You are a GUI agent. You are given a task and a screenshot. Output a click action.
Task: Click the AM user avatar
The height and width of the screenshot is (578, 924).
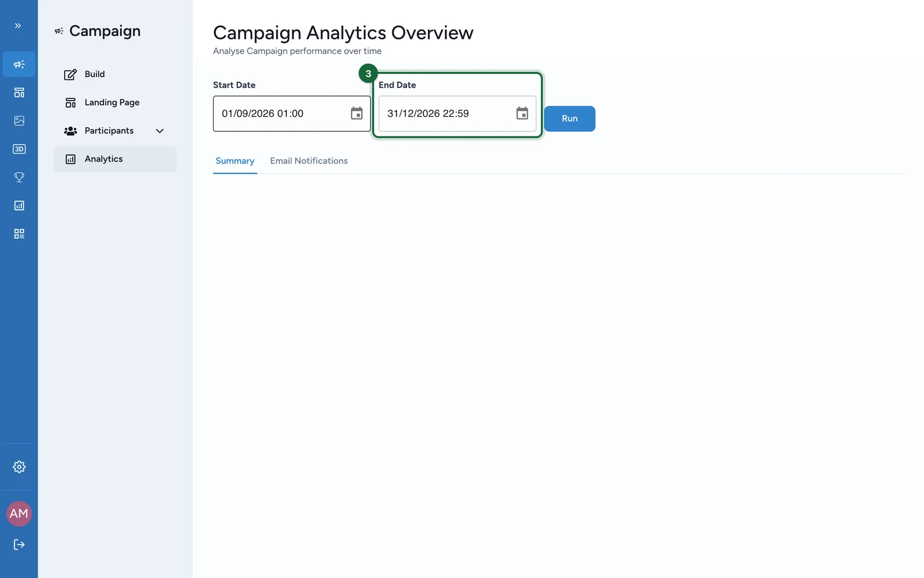pyautogui.click(x=19, y=514)
